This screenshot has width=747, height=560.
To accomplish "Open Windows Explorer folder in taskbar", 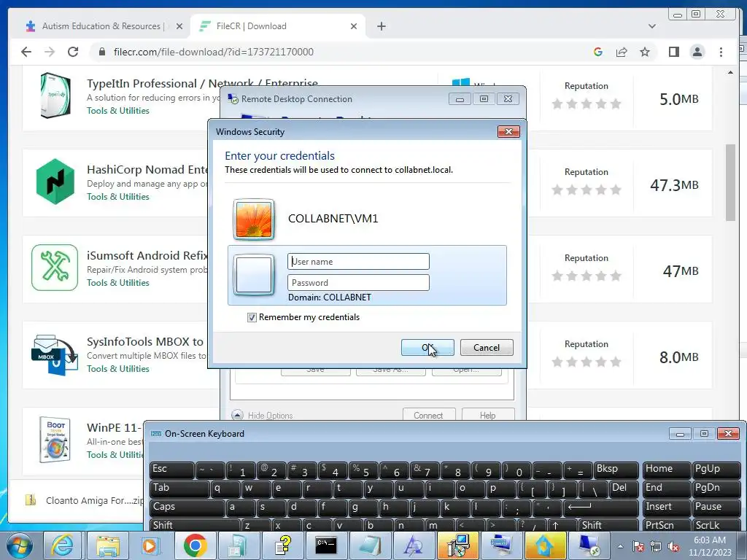I will [108, 545].
